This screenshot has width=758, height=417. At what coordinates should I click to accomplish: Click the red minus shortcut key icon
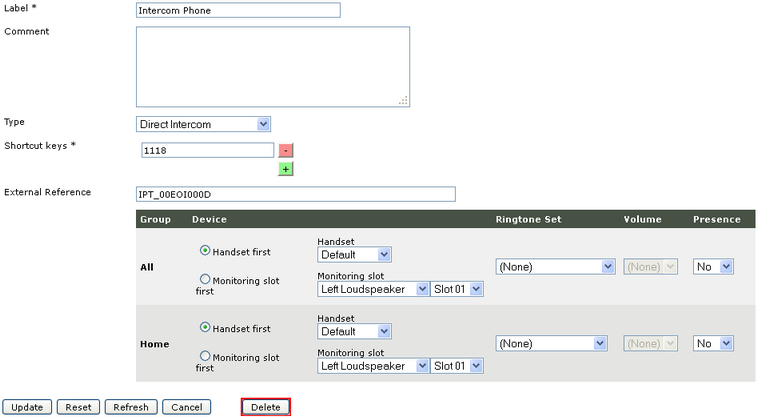pyautogui.click(x=285, y=150)
